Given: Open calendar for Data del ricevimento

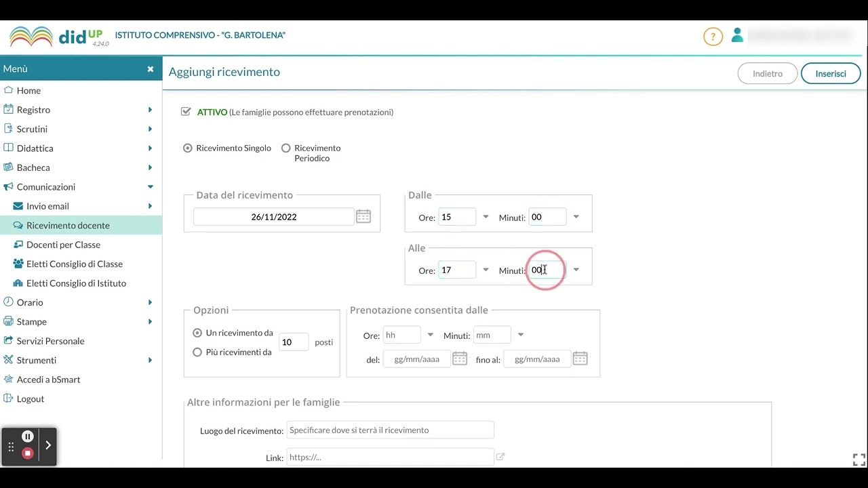Looking at the screenshot, I should click(363, 216).
